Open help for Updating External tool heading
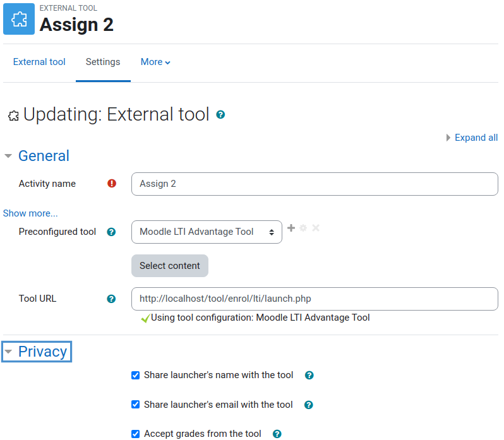 pos(220,115)
